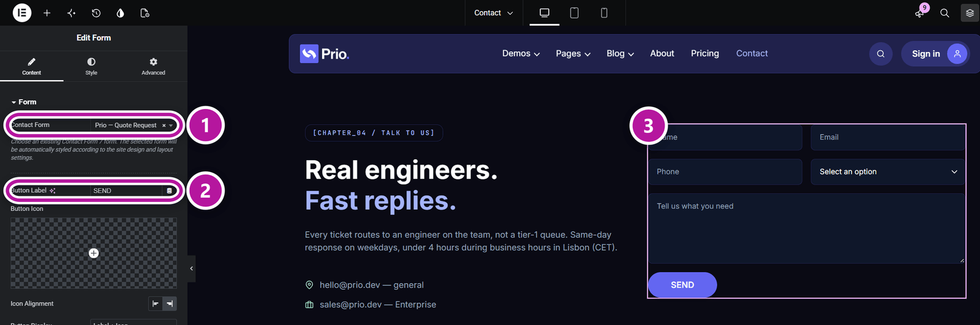Click the Prio logo in preview
Image resolution: width=980 pixels, height=325 pixels.
pos(325,54)
